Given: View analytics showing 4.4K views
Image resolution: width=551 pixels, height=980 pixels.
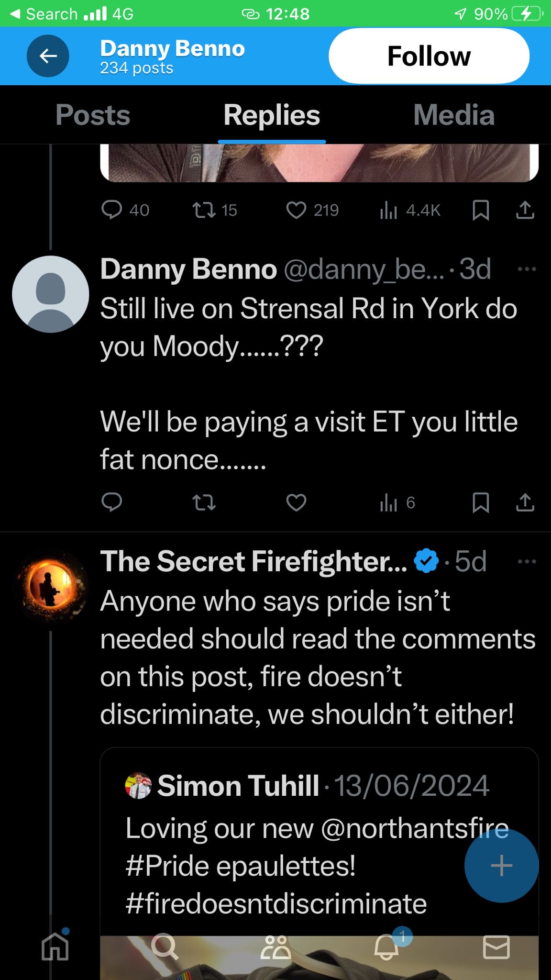Looking at the screenshot, I should [x=388, y=210].
